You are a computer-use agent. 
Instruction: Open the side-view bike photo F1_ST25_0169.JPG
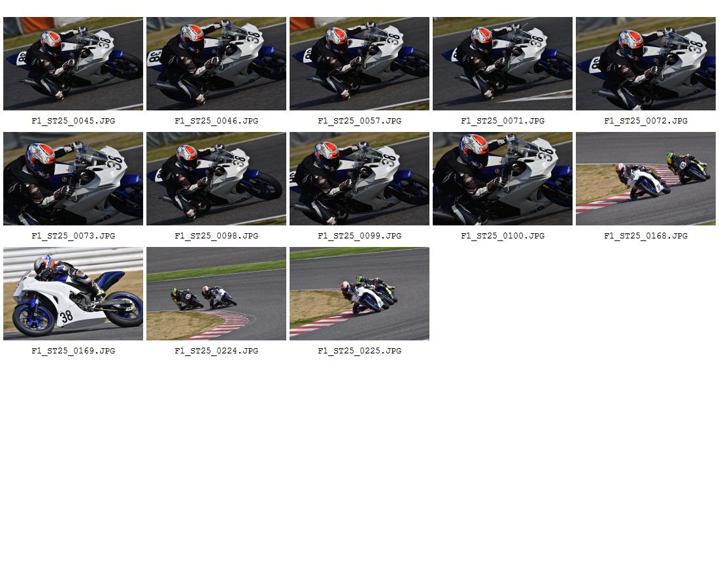pos(73,294)
